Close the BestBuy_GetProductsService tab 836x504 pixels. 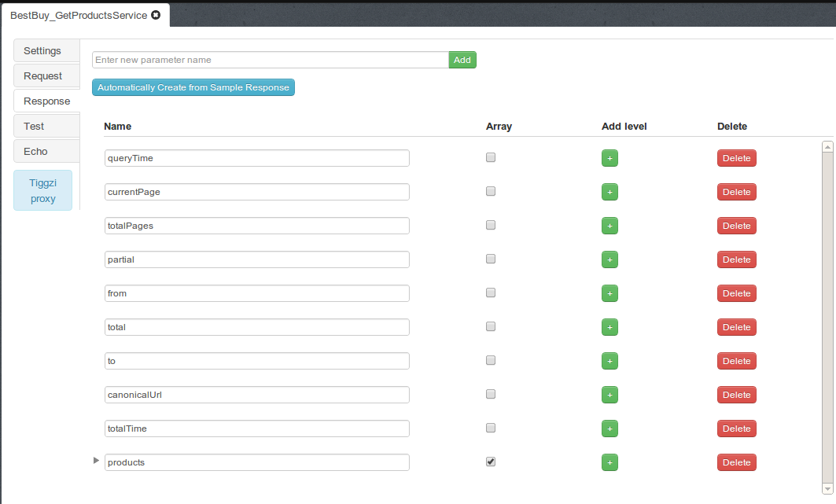pyautogui.click(x=156, y=16)
